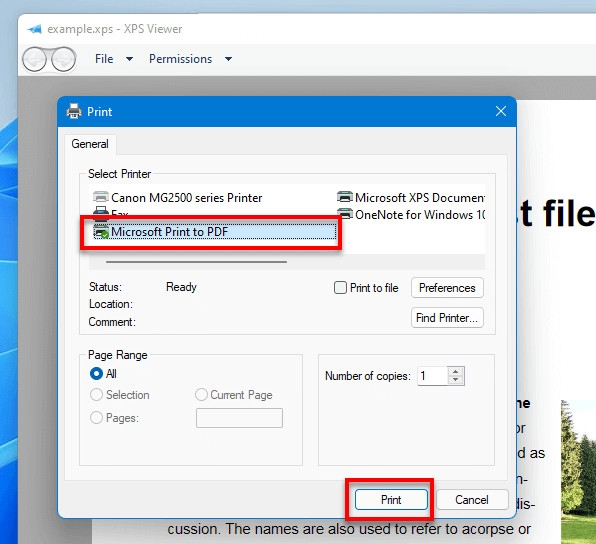Select the All page range option
Screen dimensions: 596x544
96,374
